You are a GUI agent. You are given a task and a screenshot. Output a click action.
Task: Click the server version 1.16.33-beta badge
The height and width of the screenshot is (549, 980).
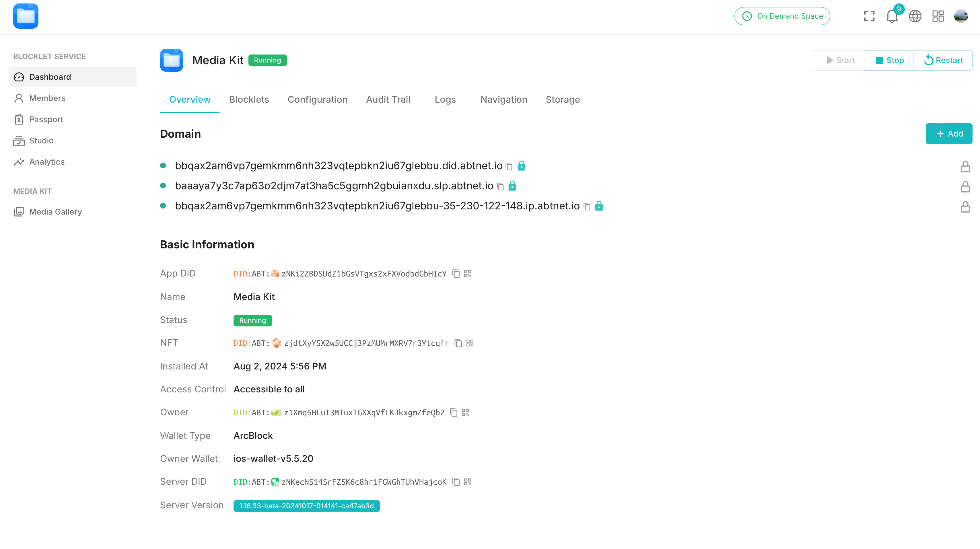(x=306, y=506)
